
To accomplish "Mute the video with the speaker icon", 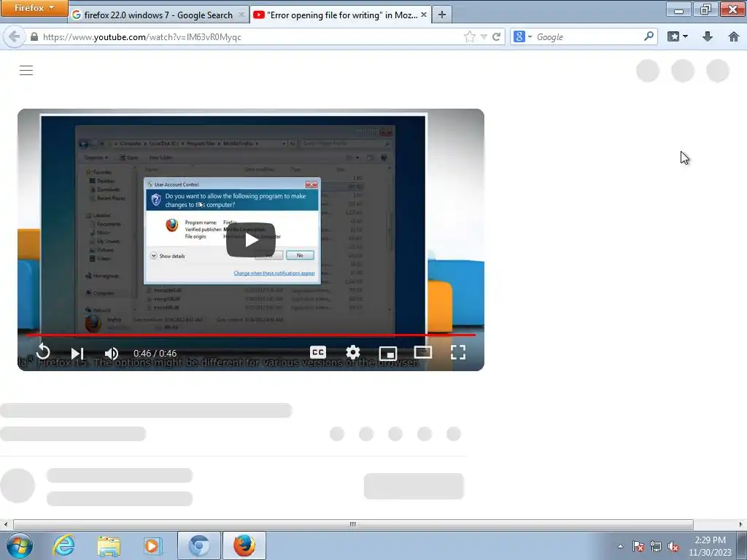I will click(112, 353).
